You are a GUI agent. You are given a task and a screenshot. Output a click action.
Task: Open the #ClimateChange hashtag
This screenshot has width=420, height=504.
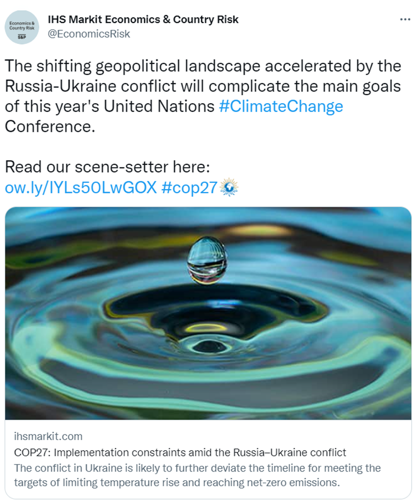click(x=281, y=106)
